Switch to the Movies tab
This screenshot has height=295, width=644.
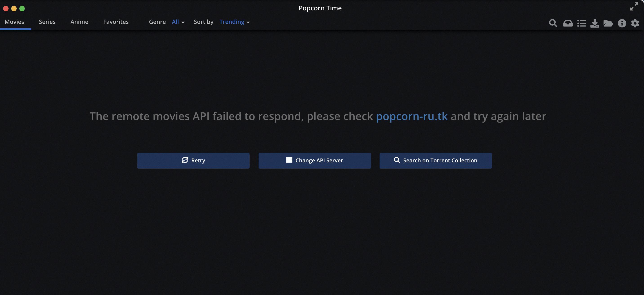[x=14, y=22]
